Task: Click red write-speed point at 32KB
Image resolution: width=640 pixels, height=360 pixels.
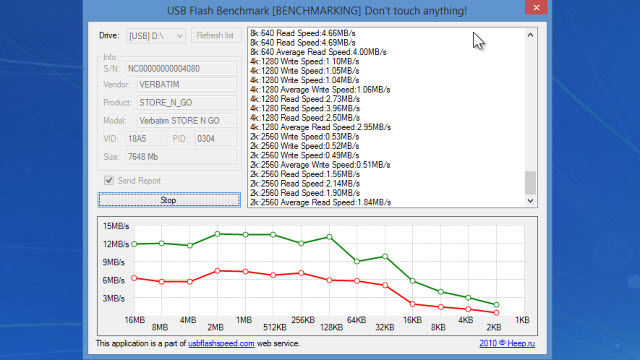Action: coord(385,285)
